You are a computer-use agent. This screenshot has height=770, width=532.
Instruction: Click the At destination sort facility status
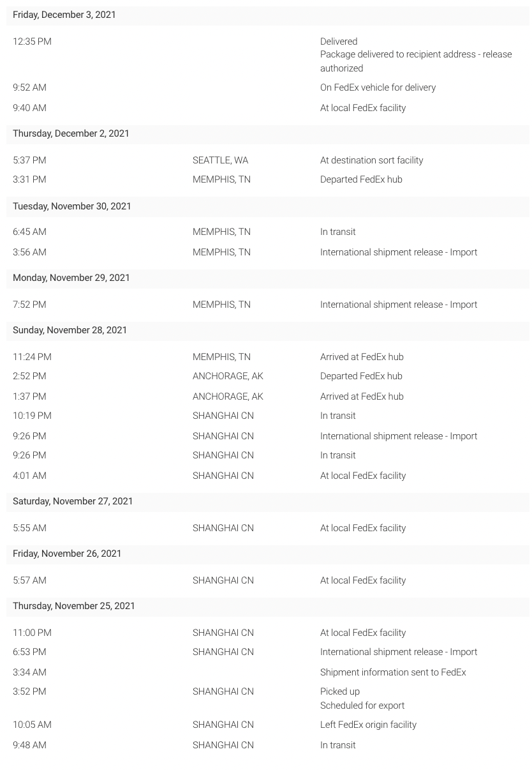tap(371, 160)
